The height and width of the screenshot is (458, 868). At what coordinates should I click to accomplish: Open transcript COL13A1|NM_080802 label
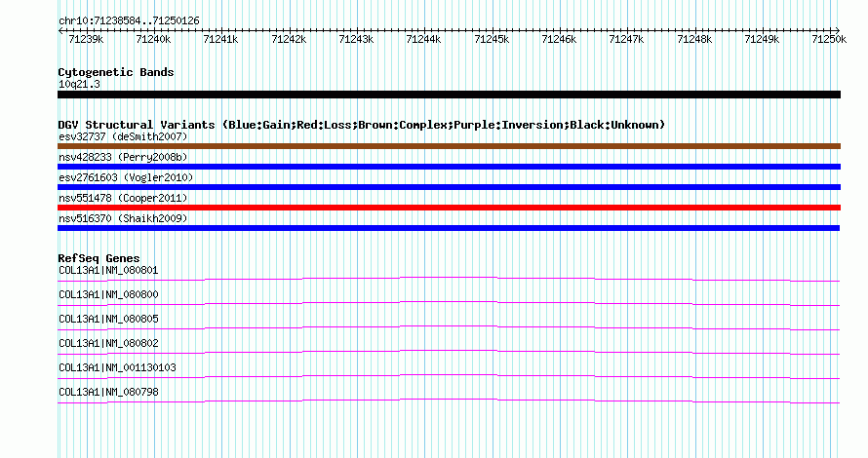(108, 343)
